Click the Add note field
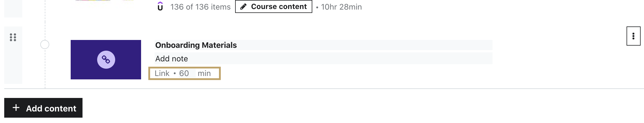 pos(323,59)
